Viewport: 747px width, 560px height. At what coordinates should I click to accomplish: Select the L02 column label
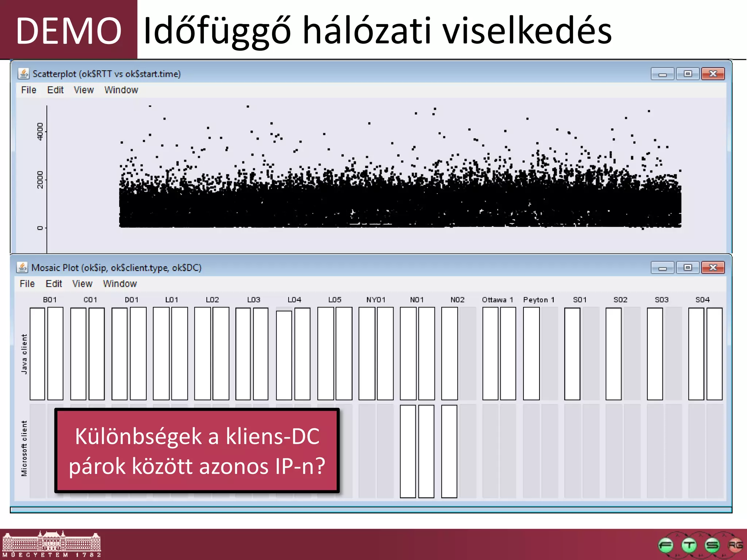point(212,300)
